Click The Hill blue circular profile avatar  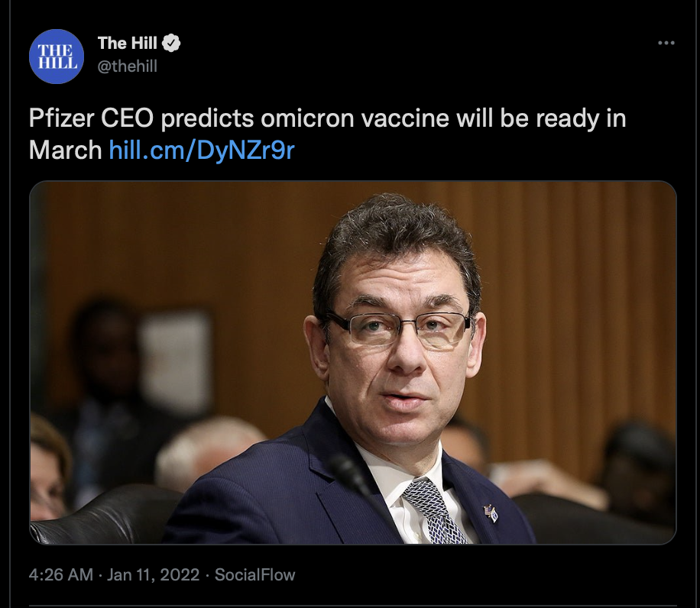(x=57, y=57)
